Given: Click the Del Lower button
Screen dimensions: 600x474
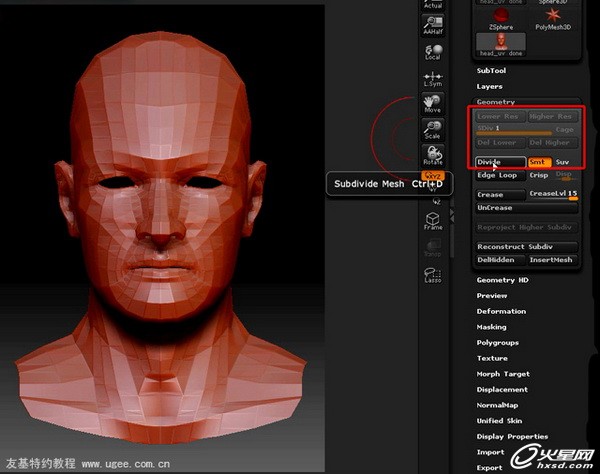Looking at the screenshot, I should point(501,143).
